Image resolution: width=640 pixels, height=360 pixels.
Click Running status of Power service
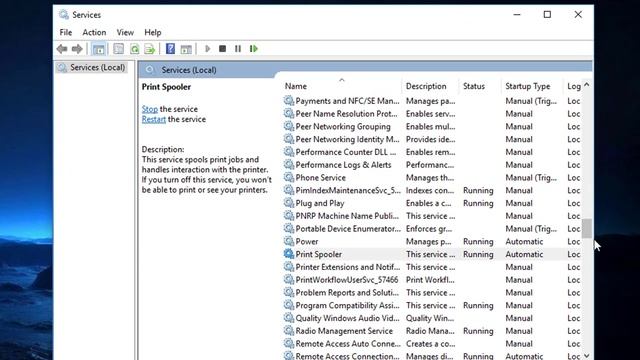click(478, 242)
